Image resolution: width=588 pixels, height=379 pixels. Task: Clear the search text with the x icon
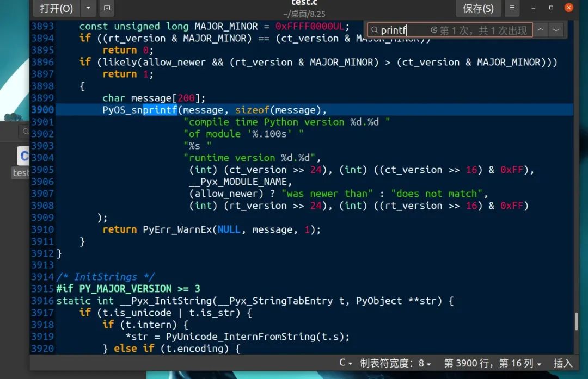(434, 30)
